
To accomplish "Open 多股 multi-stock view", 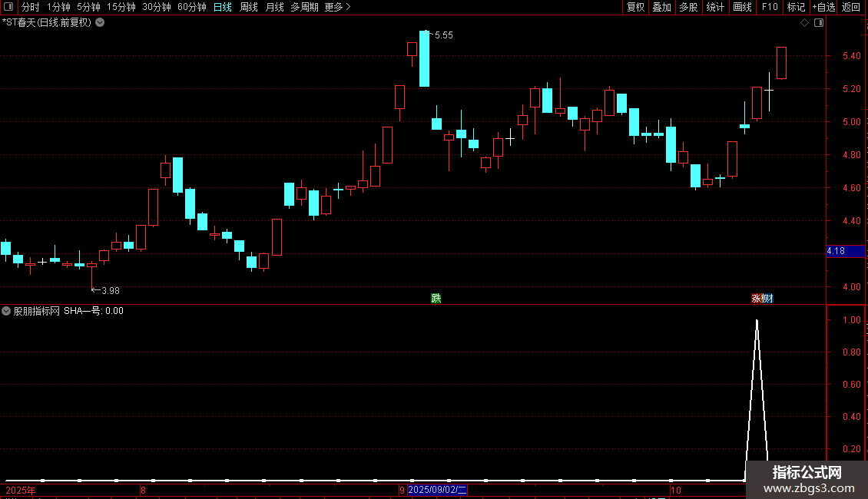I will click(688, 7).
